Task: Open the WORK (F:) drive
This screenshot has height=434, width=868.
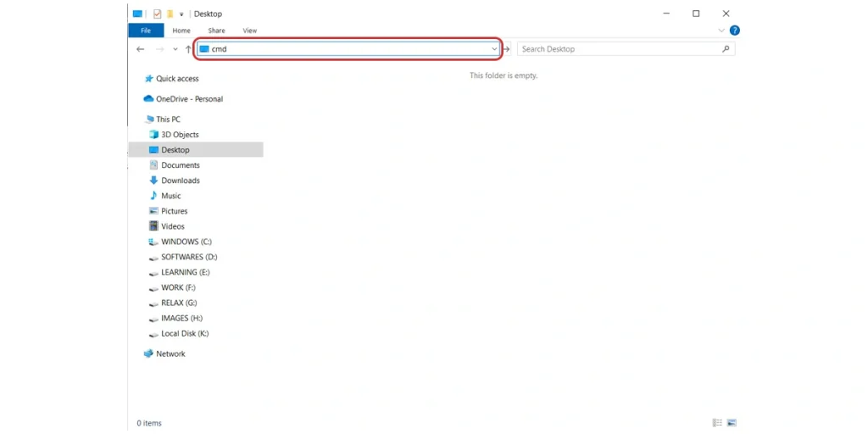Action: point(172,288)
